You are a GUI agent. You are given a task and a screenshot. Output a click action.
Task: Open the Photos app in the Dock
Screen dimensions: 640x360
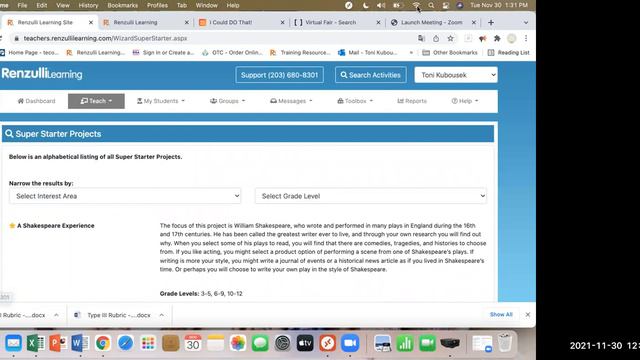(238, 343)
